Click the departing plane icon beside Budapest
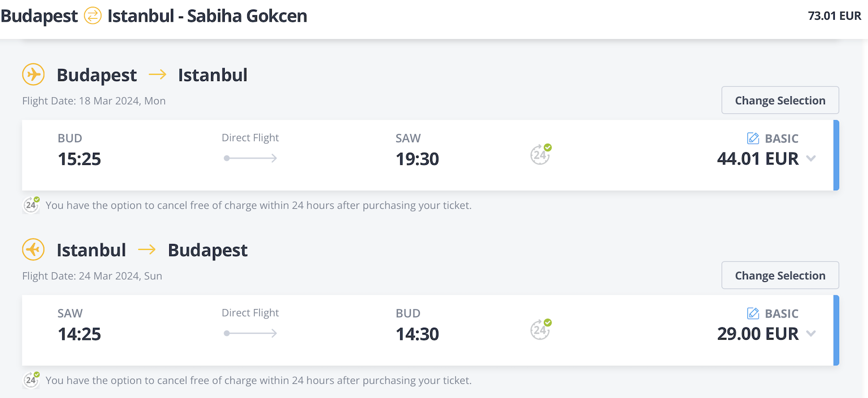868x398 pixels. (33, 74)
